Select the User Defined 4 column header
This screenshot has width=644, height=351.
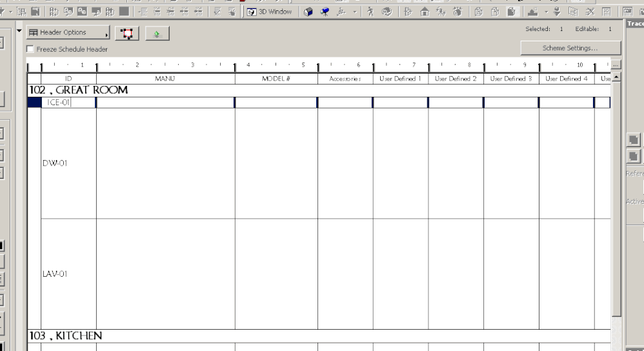[x=567, y=79]
